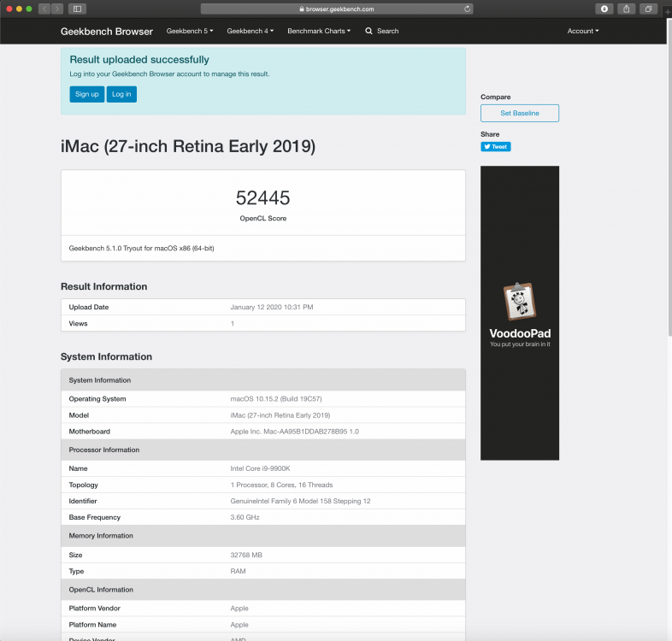
Task: Click the iMac (27-inch Retina Early 2019) heading
Action: coord(188,146)
